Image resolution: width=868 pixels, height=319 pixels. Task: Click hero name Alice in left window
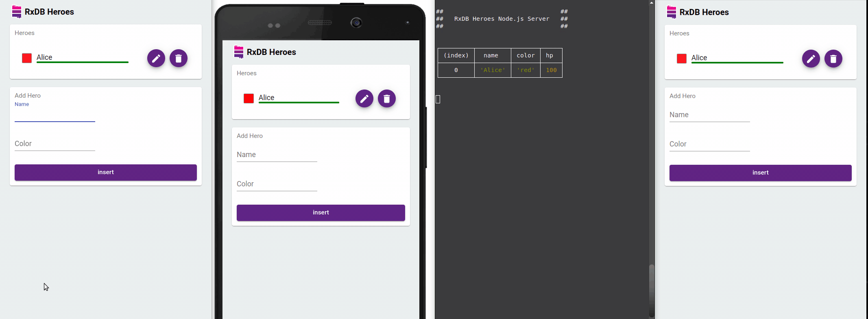click(44, 57)
